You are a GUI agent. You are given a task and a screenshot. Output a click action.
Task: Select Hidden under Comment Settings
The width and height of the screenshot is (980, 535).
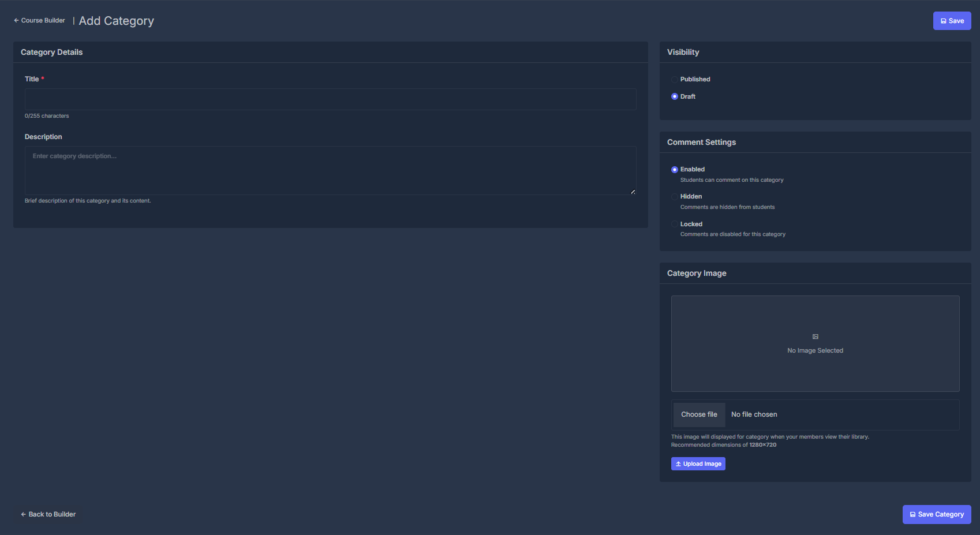(x=674, y=196)
